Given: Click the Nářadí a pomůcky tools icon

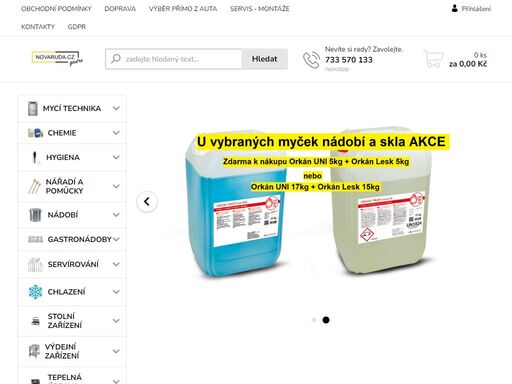Looking at the screenshot, I should click(34, 186).
